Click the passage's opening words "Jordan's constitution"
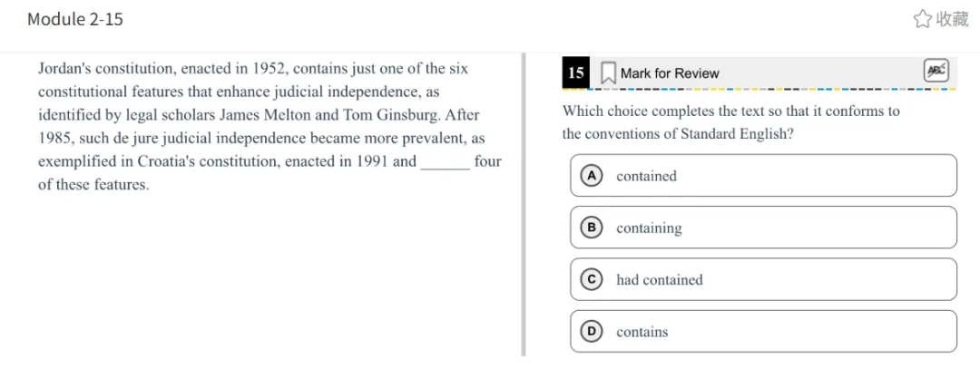Viewport: 980px width, 378px height. point(107,69)
